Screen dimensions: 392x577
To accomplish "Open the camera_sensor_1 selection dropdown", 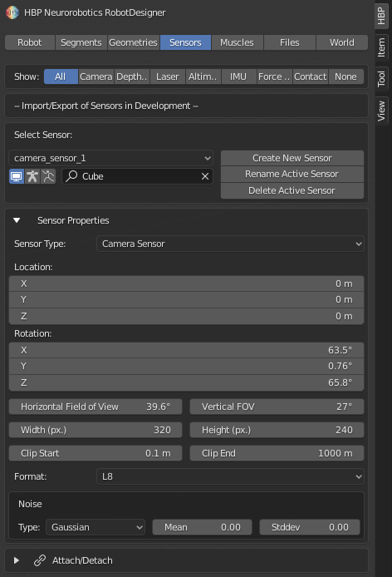I will pyautogui.click(x=110, y=158).
